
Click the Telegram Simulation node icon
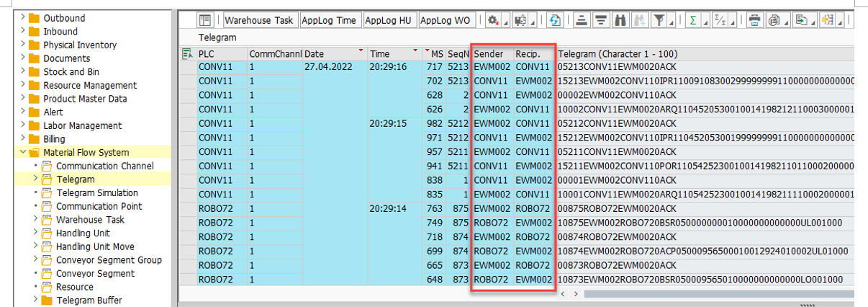tap(48, 193)
